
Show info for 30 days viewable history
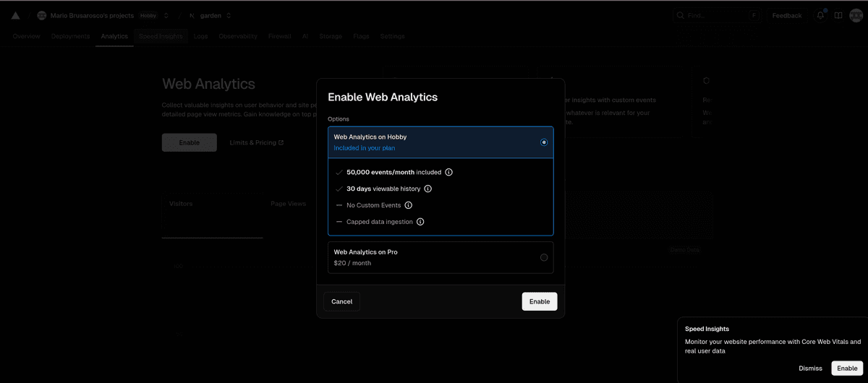[x=427, y=189]
